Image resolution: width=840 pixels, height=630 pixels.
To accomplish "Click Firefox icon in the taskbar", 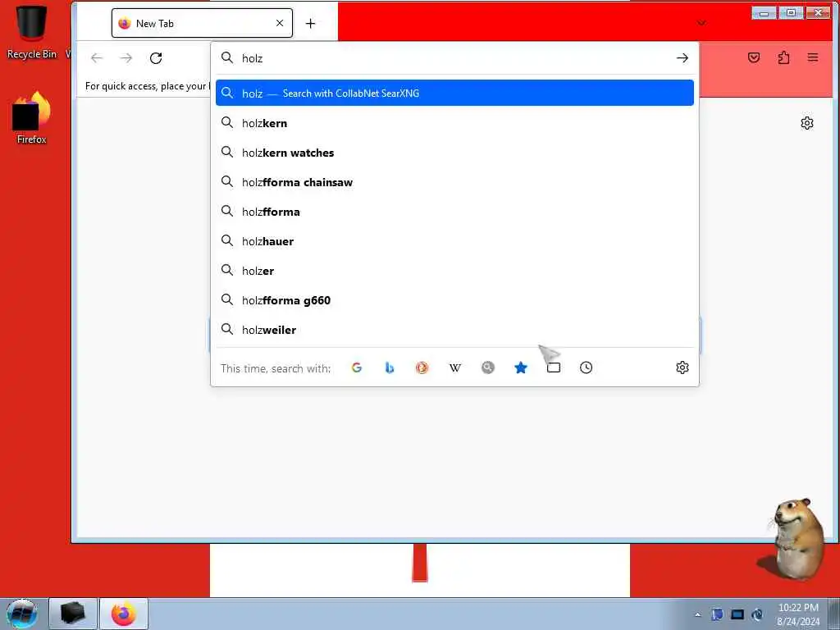I will [x=124, y=614].
